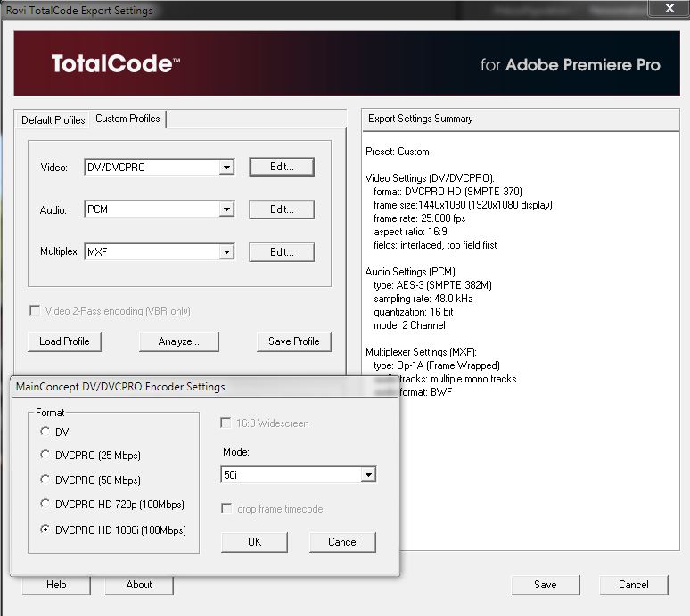Image resolution: width=690 pixels, height=616 pixels.
Task: Open the Multiplex MXF dropdown
Action: click(226, 252)
